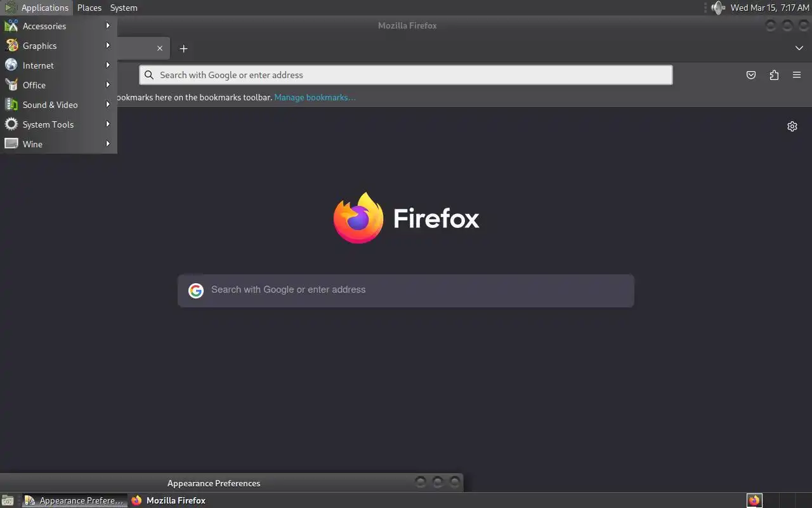This screenshot has width=812, height=508.
Task: Click the Graphics paint palette icon
Action: click(x=11, y=46)
